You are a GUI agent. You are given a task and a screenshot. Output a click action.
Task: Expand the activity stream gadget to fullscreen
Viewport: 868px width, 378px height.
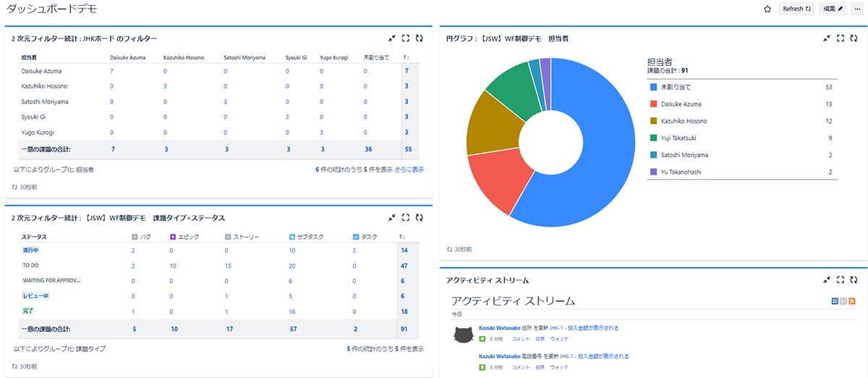click(841, 280)
